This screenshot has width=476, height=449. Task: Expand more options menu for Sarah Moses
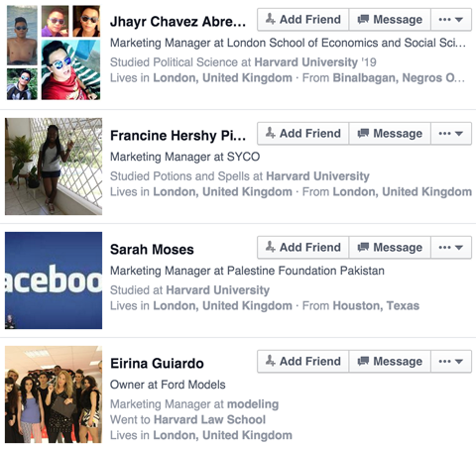click(451, 248)
